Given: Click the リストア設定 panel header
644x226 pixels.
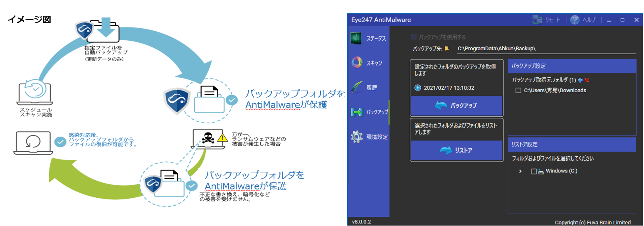Looking at the screenshot, I should (x=572, y=145).
